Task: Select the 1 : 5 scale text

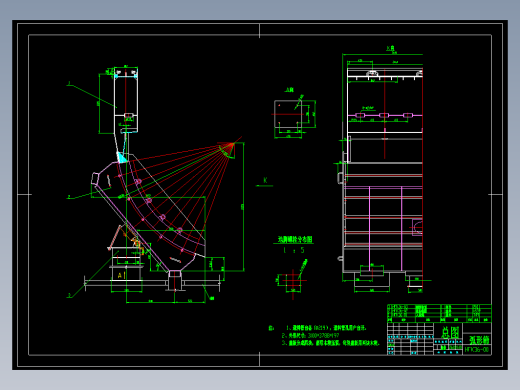Action: [294, 250]
